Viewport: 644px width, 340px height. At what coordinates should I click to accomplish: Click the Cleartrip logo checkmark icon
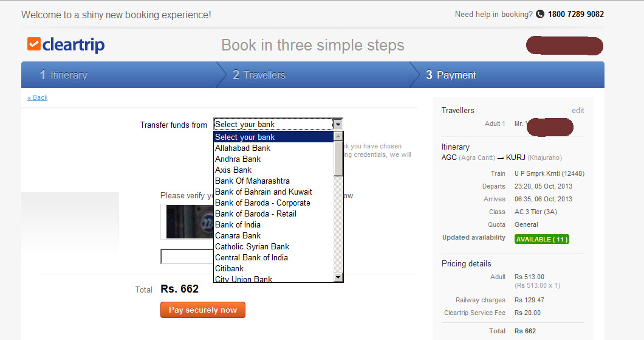34,44
